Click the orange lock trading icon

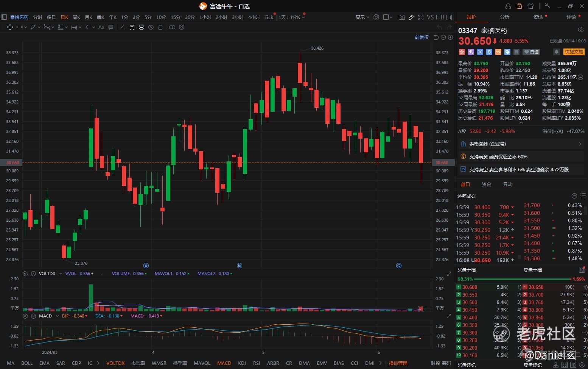click(x=519, y=6)
